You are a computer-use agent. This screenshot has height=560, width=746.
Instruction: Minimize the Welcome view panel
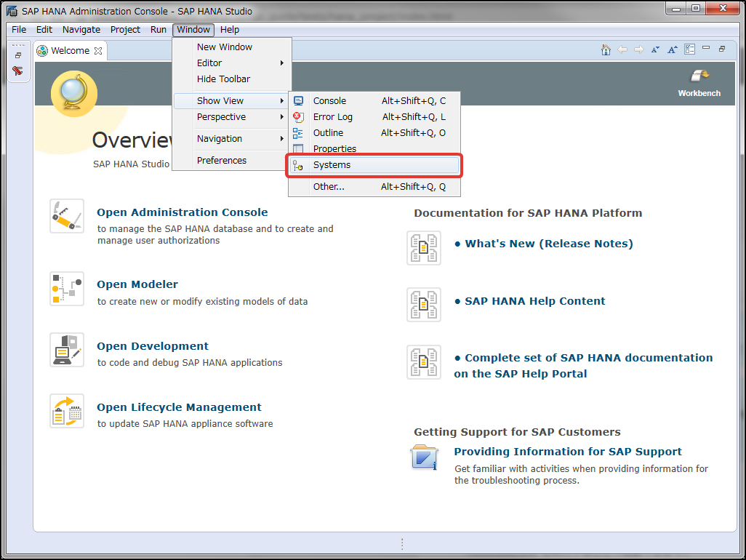[x=706, y=48]
